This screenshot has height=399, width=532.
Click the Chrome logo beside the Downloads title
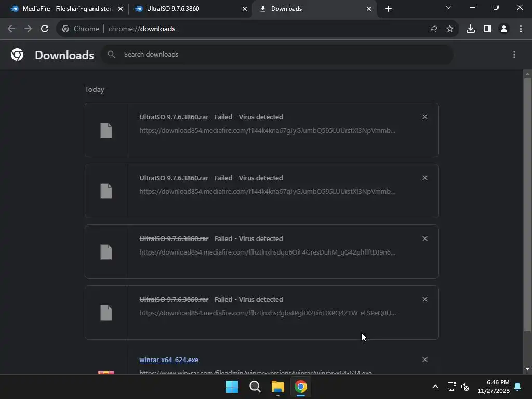[17, 55]
